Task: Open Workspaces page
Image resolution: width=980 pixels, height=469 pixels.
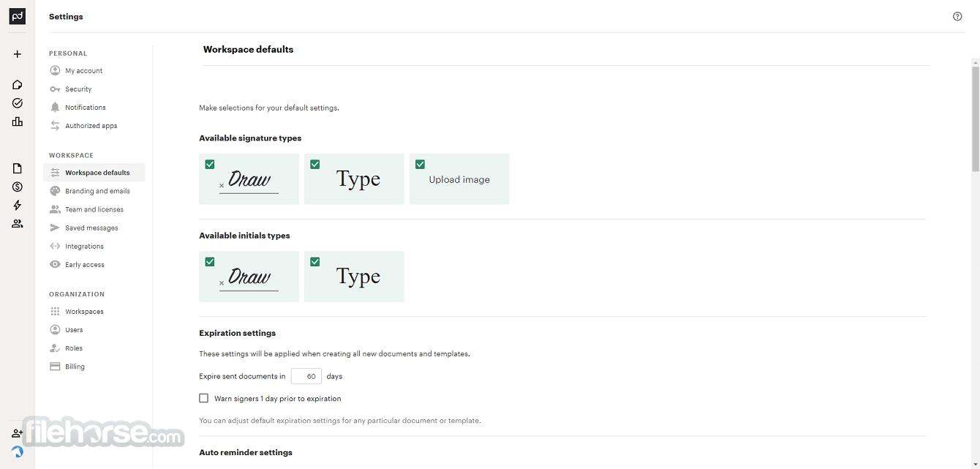Action: 84,312
